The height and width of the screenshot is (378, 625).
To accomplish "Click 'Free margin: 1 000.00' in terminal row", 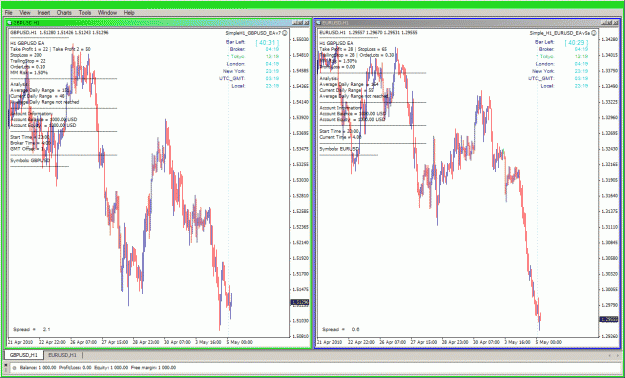I will pos(153,368).
